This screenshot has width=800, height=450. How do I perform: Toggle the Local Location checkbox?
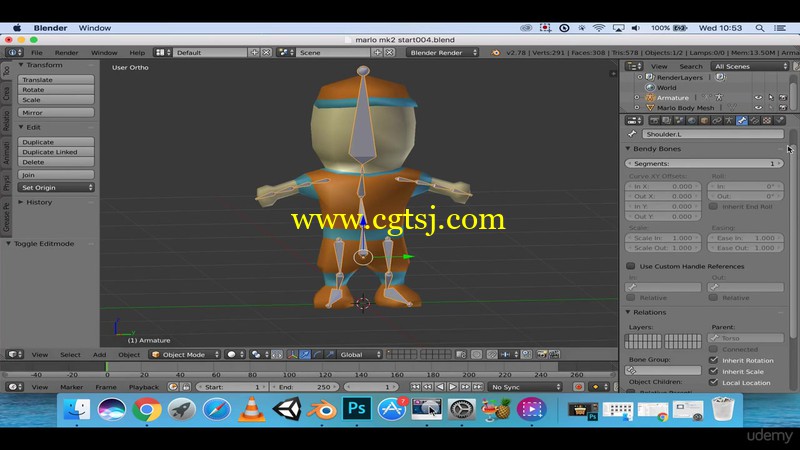point(713,382)
